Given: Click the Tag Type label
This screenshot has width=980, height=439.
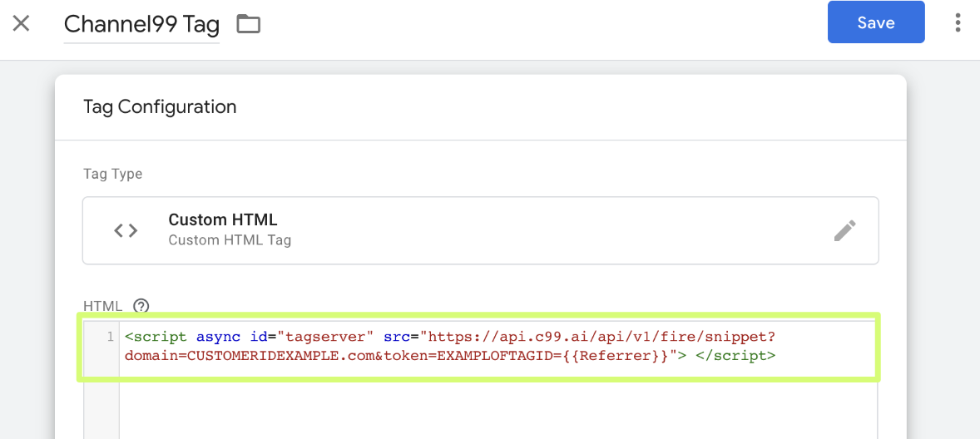Looking at the screenshot, I should coord(113,175).
